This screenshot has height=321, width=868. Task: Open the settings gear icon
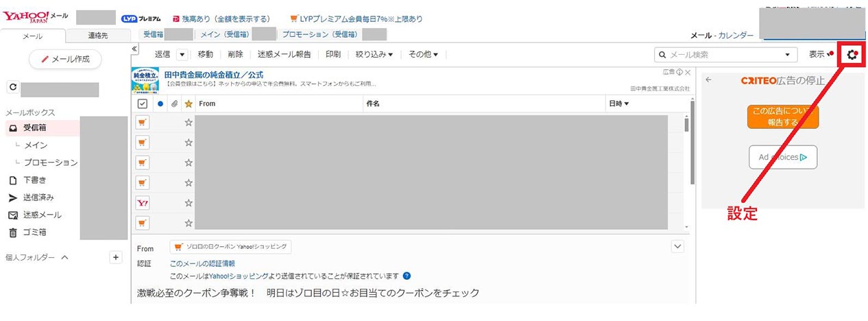pos(852,55)
